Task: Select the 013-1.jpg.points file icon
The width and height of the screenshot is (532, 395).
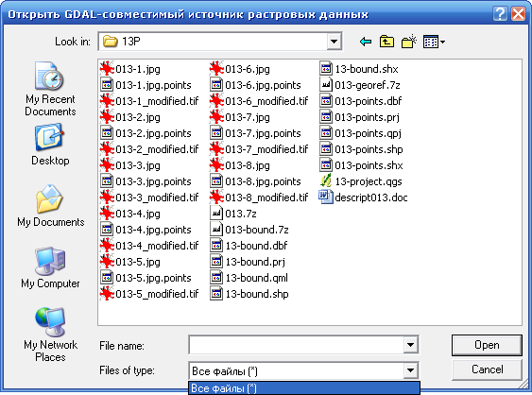Action: (107, 85)
